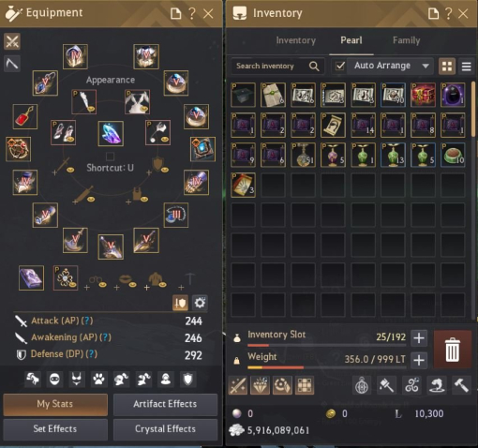Click the hammer icon in inventory toolbar
Screen dimensions: 478x448
462,385
